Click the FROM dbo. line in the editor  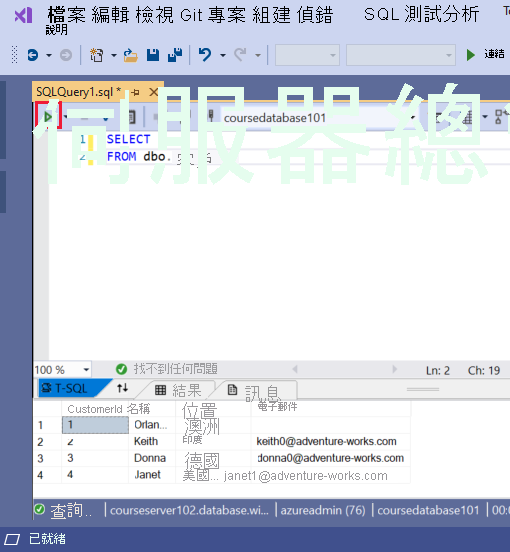[x=139, y=156]
